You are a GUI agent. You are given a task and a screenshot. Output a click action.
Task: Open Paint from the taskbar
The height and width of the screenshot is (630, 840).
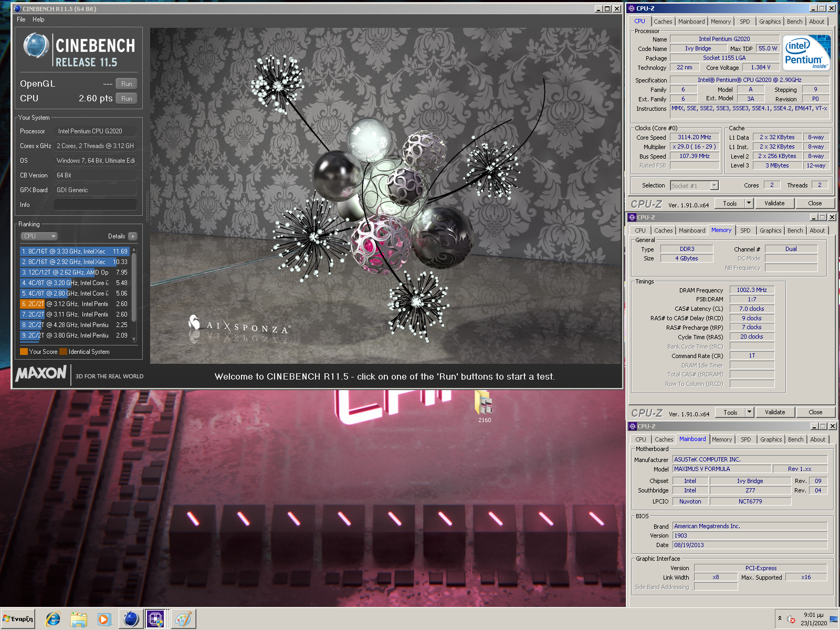(x=183, y=619)
